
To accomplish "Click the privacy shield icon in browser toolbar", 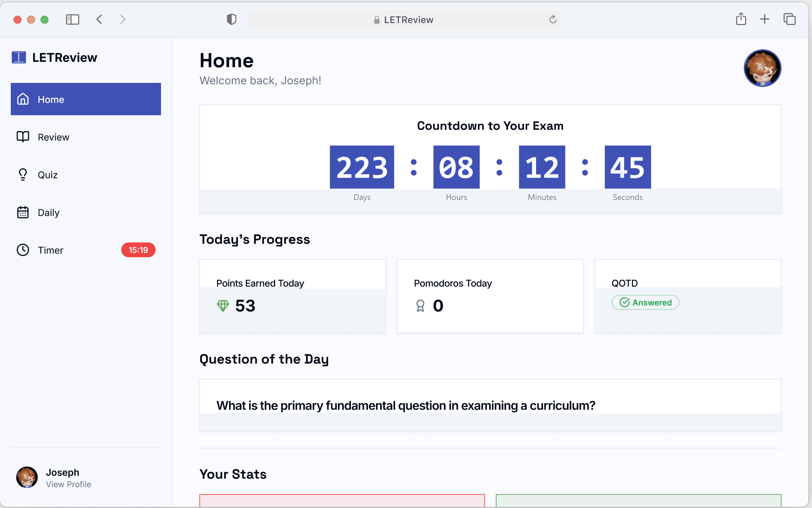I will point(231,19).
